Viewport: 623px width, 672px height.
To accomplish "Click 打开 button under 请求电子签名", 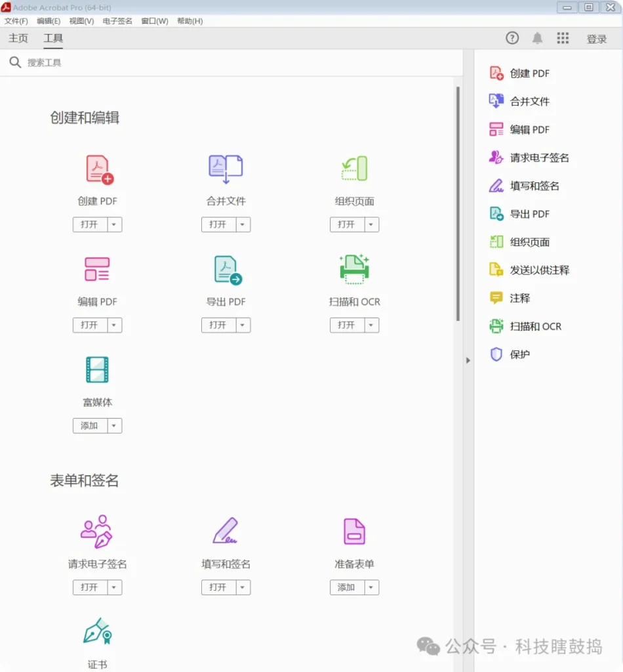I will point(90,587).
